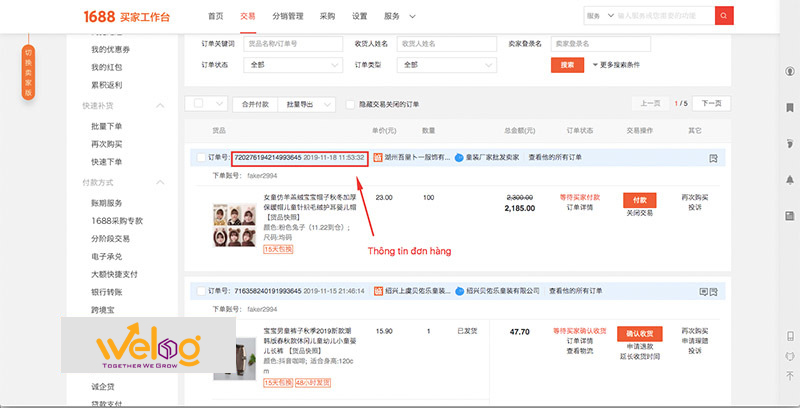Click 再次购买 for the 2,185.00 order
This screenshot has width=800, height=408.
[x=695, y=197]
